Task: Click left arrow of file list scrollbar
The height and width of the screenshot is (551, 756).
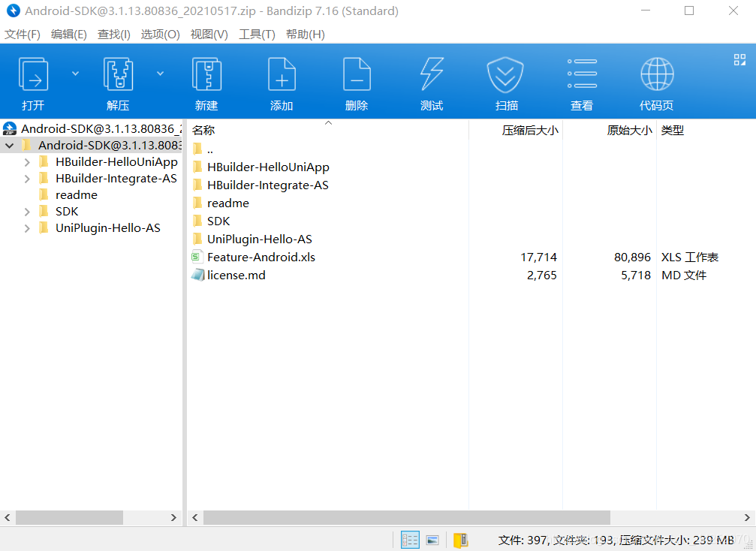Action: (x=194, y=517)
